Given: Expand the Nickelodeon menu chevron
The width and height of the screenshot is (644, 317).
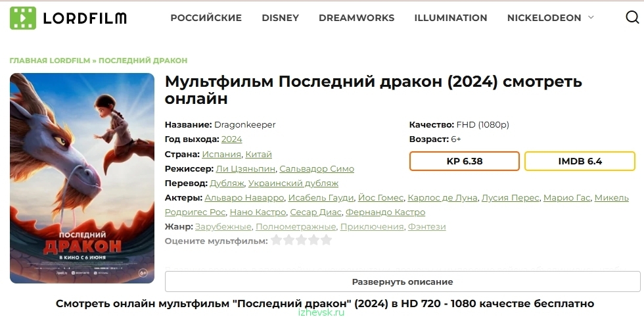Looking at the screenshot, I should click(x=591, y=17).
